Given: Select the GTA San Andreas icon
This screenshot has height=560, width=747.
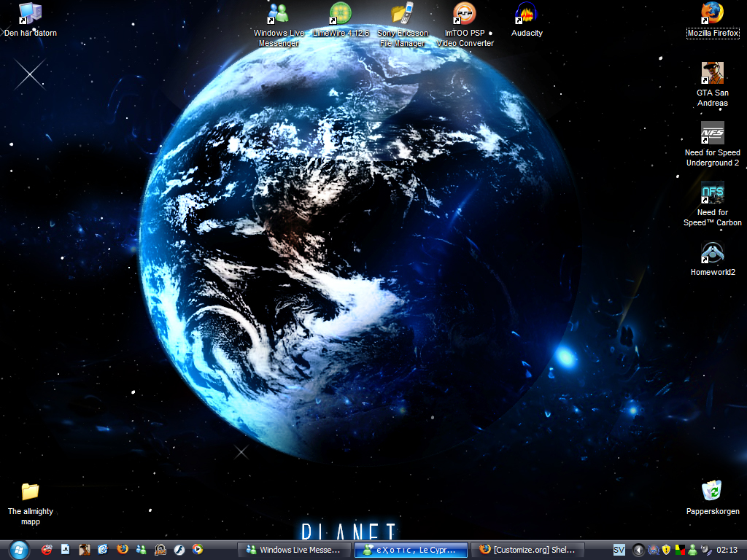Looking at the screenshot, I should point(713,74).
